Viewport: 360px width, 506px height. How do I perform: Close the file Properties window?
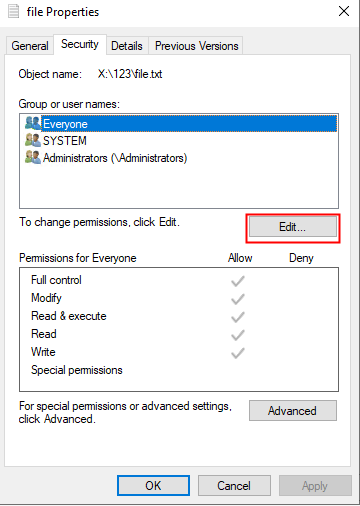tap(344, 11)
